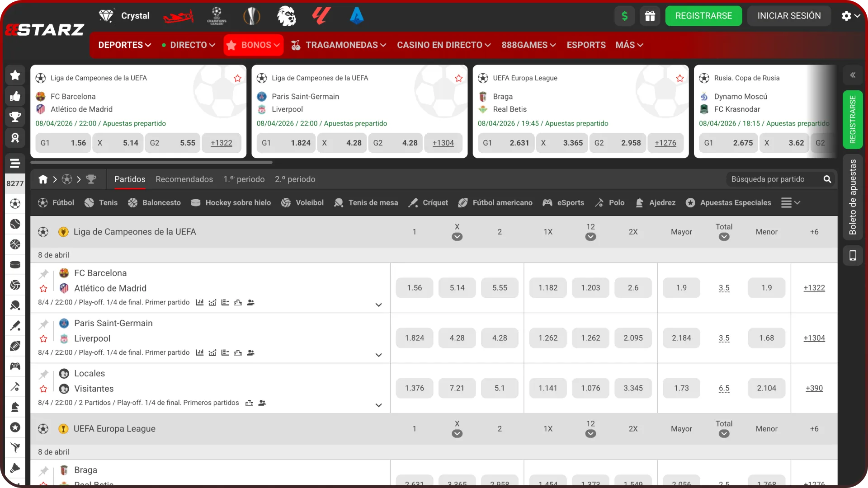Expand the Locales vs Visitantes match row
Screen dimensions: 868x488
pos(379,405)
